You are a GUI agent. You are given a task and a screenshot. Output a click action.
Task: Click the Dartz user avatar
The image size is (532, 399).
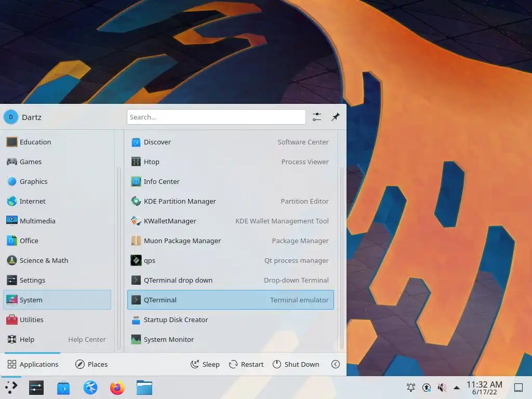11,117
